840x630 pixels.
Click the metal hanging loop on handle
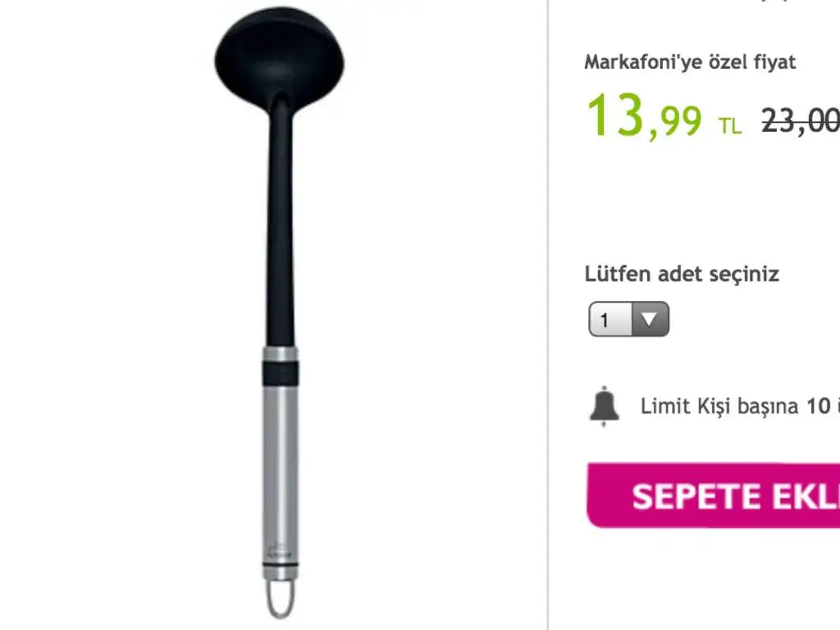[281, 599]
